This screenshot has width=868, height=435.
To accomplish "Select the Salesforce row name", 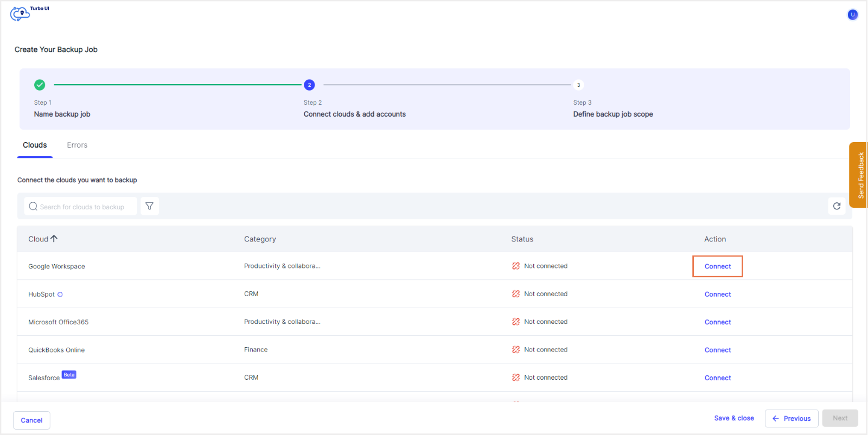I will click(44, 378).
